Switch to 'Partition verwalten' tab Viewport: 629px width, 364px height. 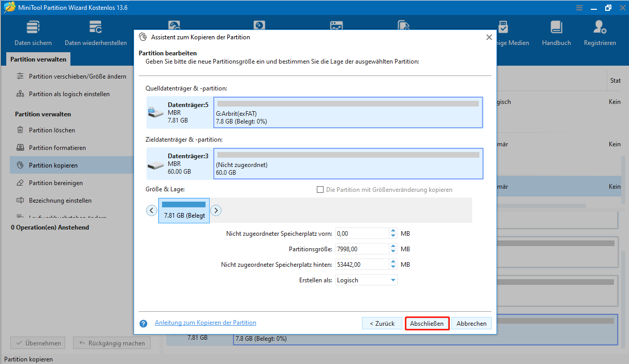(x=39, y=59)
